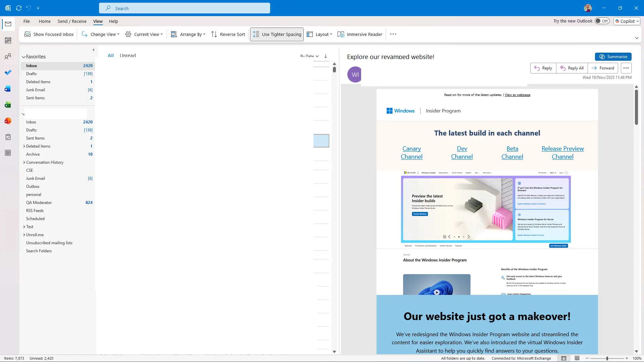
Task: Toggle Try the new Outlook switch
Action: point(602,21)
